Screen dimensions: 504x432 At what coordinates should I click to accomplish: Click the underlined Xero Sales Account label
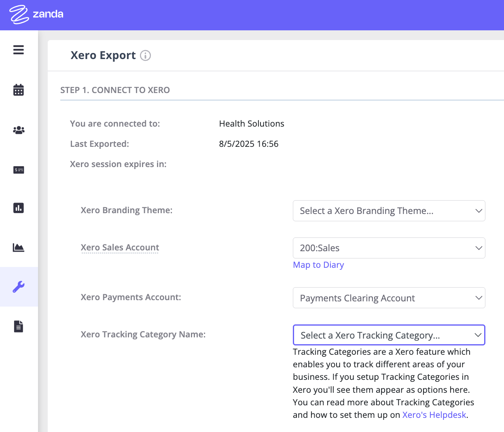[x=120, y=248]
